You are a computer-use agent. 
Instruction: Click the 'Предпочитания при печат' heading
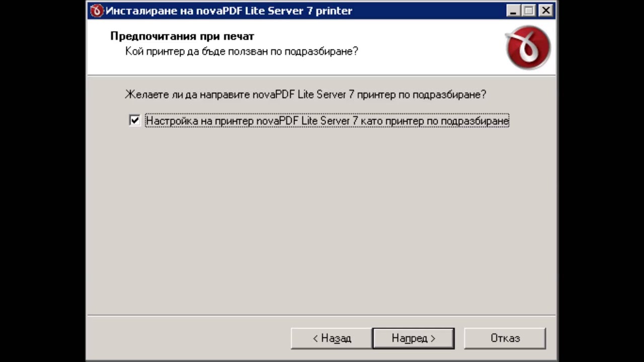(x=182, y=36)
